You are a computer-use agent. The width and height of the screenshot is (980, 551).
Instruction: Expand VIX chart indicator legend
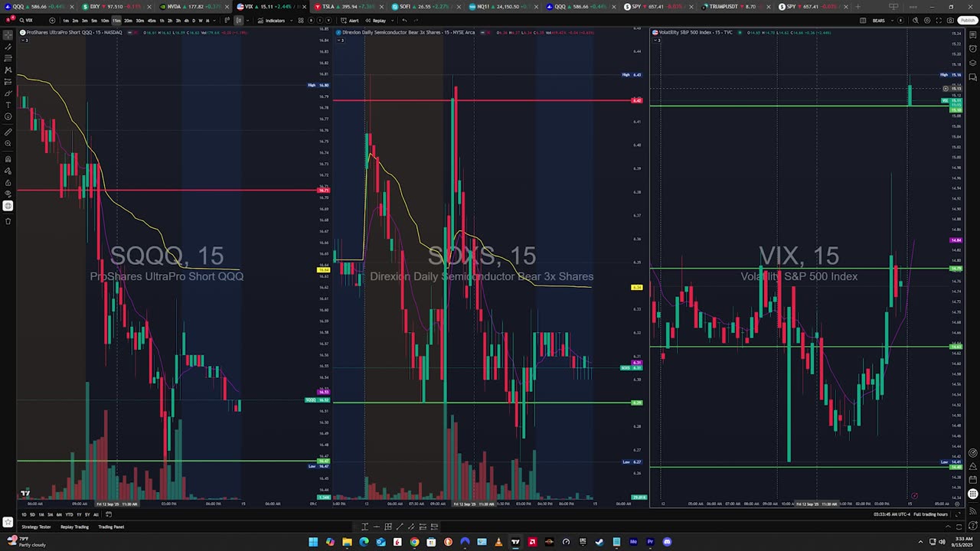[x=658, y=40]
